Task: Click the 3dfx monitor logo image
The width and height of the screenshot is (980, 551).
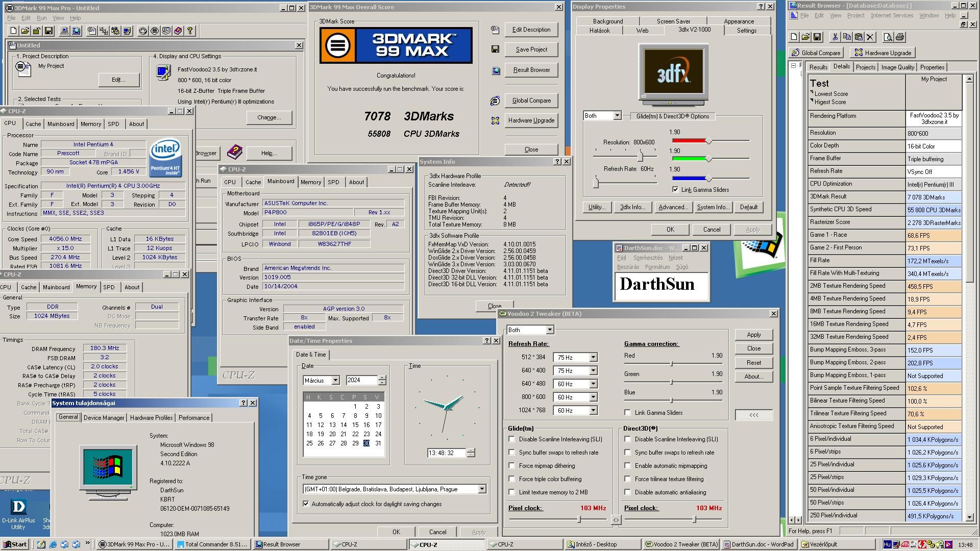Action: click(x=673, y=74)
